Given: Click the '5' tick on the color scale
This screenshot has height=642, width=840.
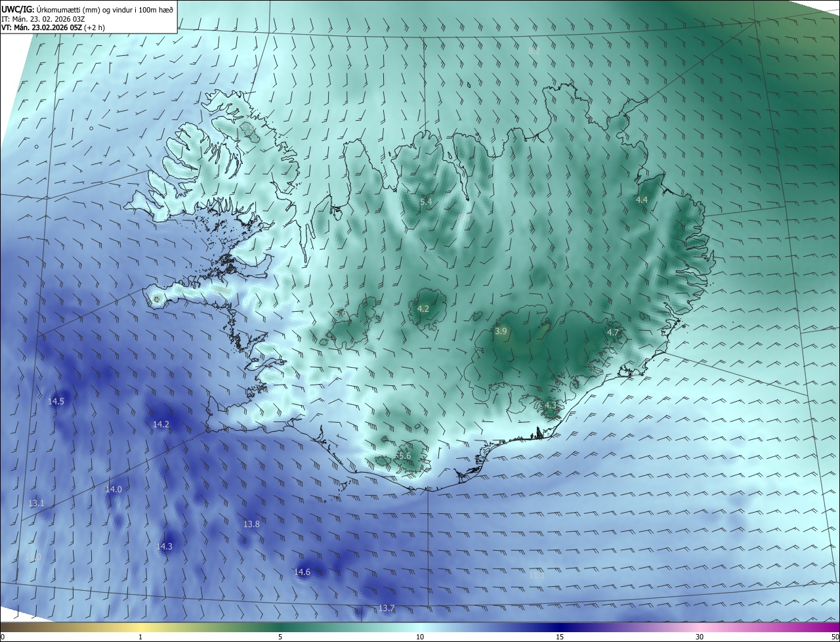Looking at the screenshot, I should pyautogui.click(x=280, y=637).
